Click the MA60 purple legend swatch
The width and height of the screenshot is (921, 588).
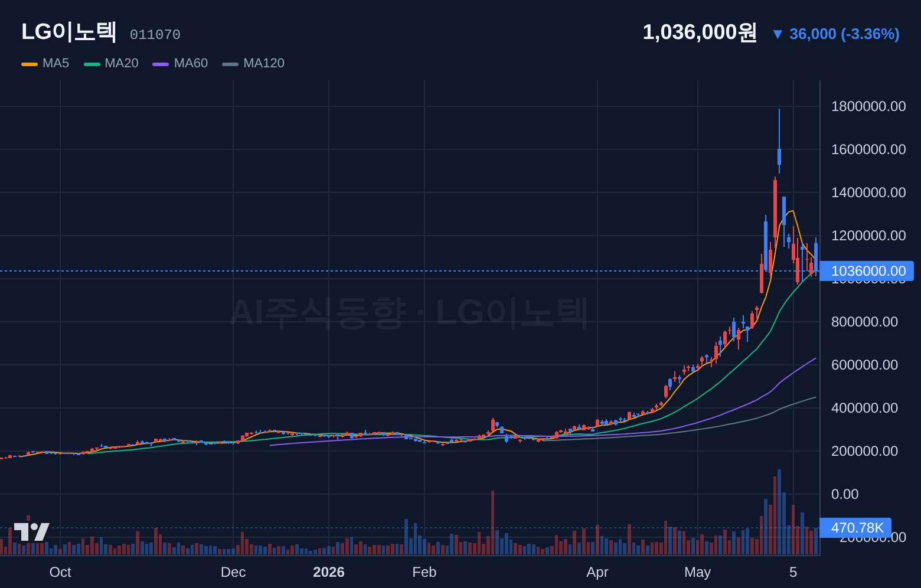click(161, 64)
